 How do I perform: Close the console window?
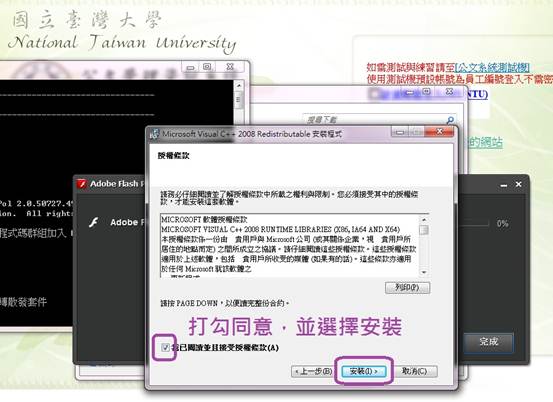230,66
